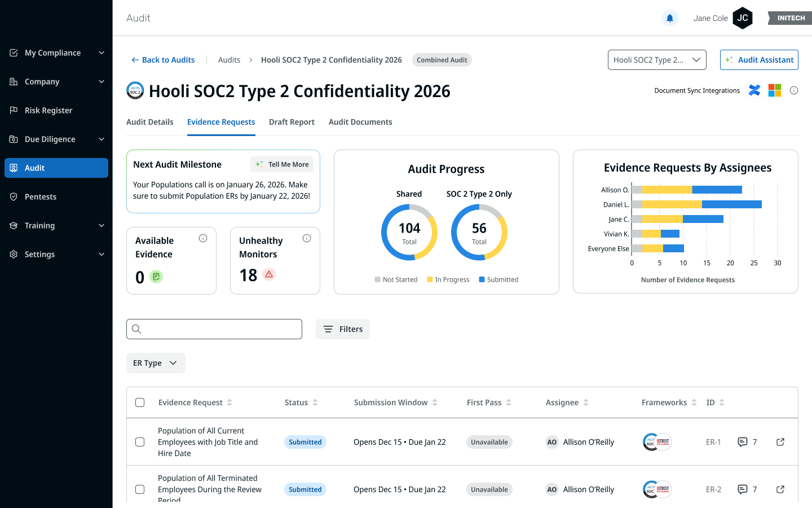Click inside the evidence request search field
Screen dimensions: 812x508
[214, 329]
